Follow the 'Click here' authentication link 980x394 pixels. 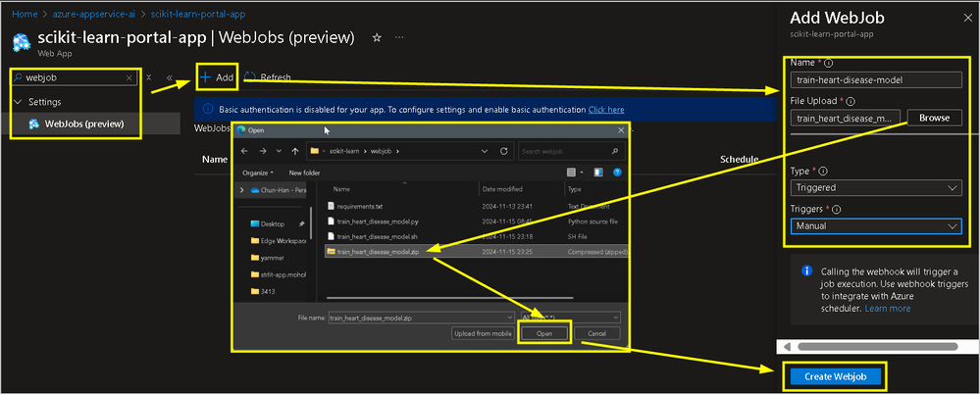[605, 110]
